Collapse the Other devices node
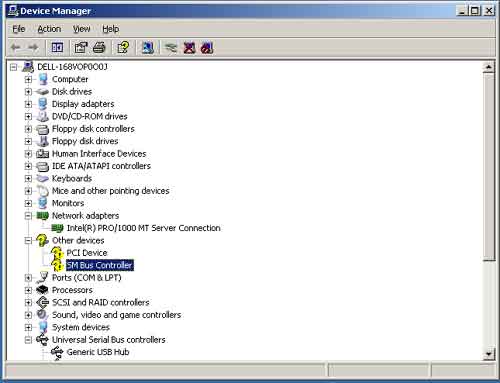The image size is (500, 383). pos(28,241)
